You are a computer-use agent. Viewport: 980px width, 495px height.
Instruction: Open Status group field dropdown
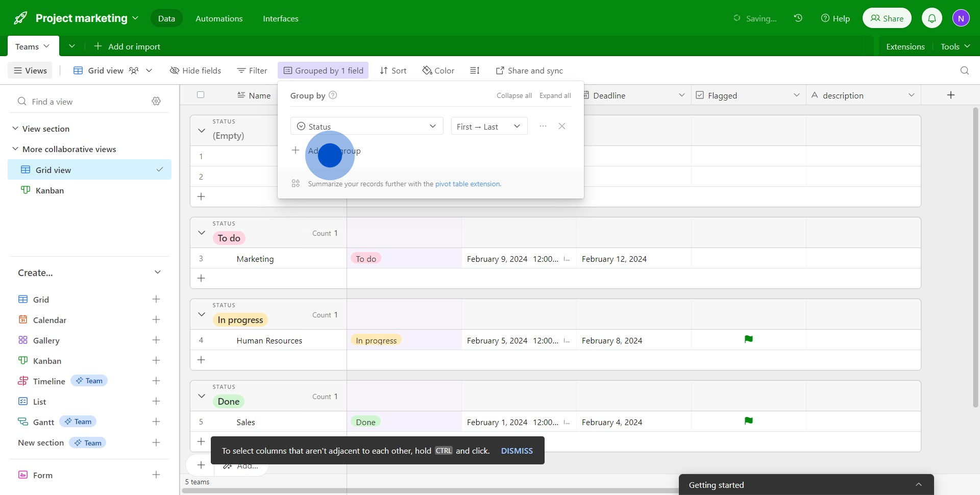[x=367, y=126]
